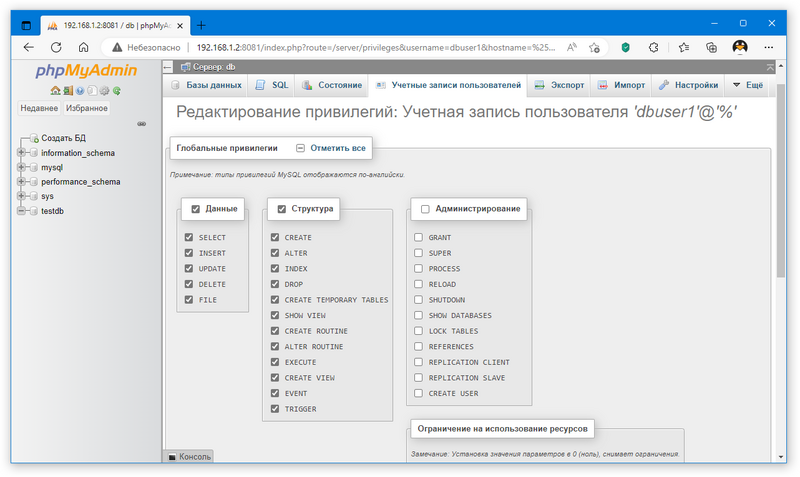Click the Server: db breadcrumb icon
Viewport: 800px width, 477px height.
click(x=186, y=67)
